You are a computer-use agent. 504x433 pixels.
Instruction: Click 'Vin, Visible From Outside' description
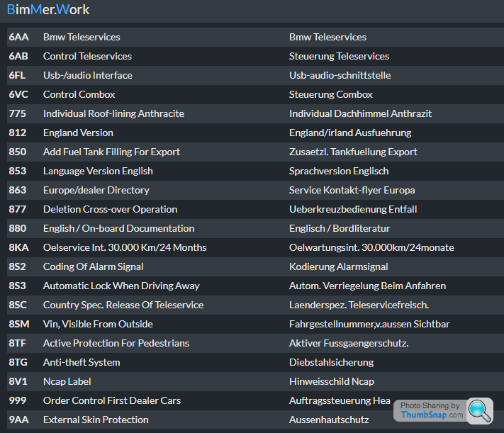[x=98, y=324]
